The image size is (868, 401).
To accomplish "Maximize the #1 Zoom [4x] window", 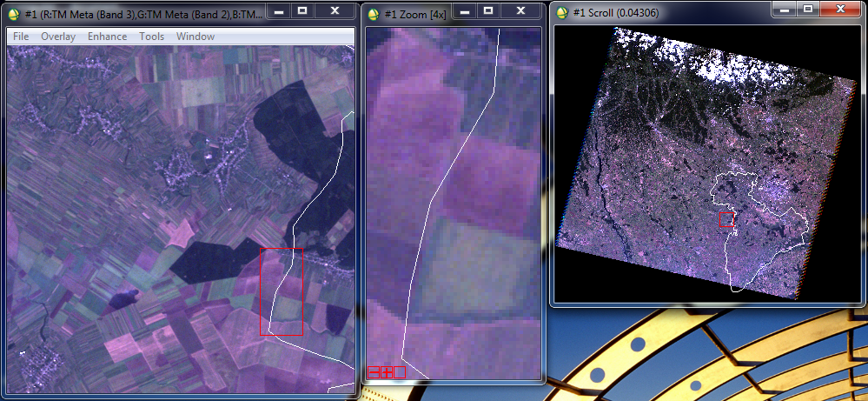I will (487, 10).
